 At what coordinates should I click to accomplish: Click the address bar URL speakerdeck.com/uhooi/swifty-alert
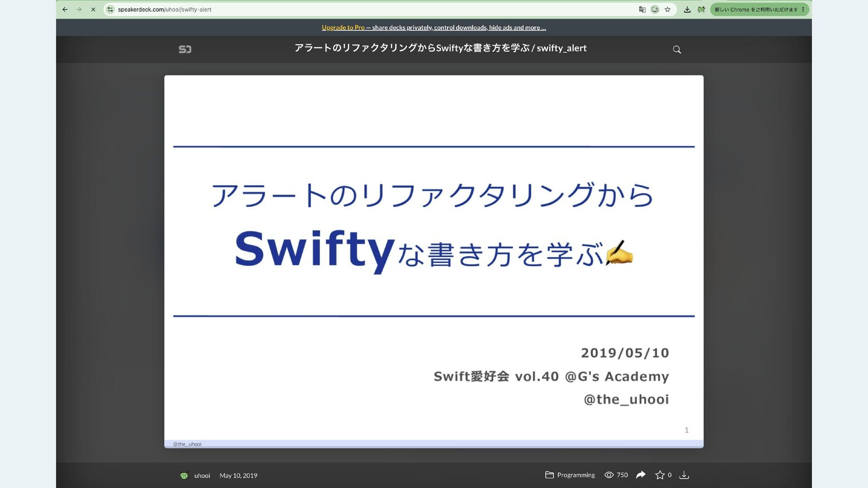point(165,9)
